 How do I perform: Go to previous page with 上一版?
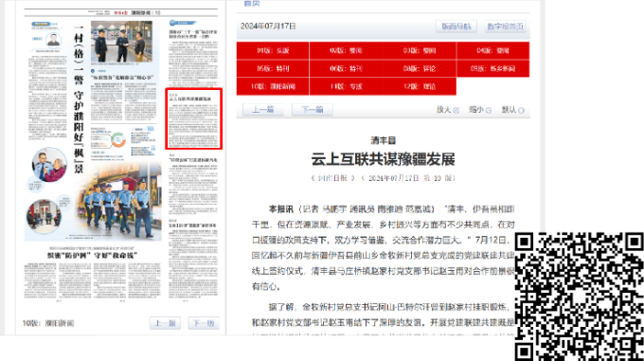(x=165, y=323)
